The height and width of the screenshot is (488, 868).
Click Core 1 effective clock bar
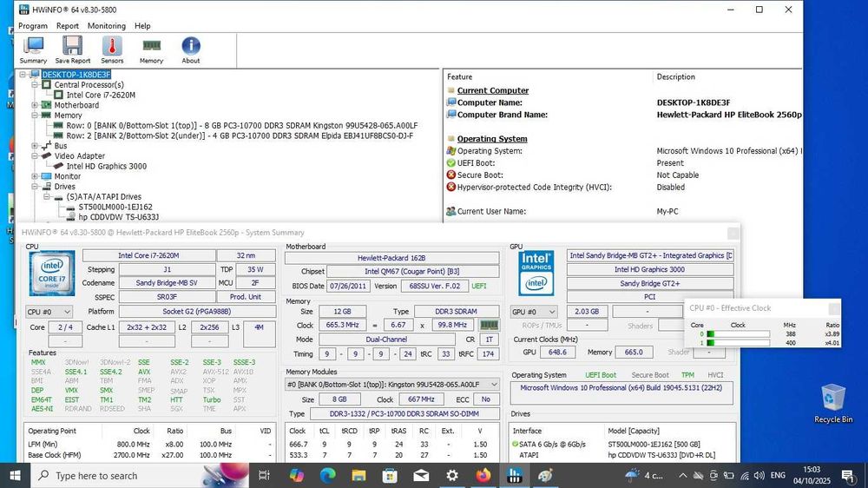pyautogui.click(x=738, y=343)
